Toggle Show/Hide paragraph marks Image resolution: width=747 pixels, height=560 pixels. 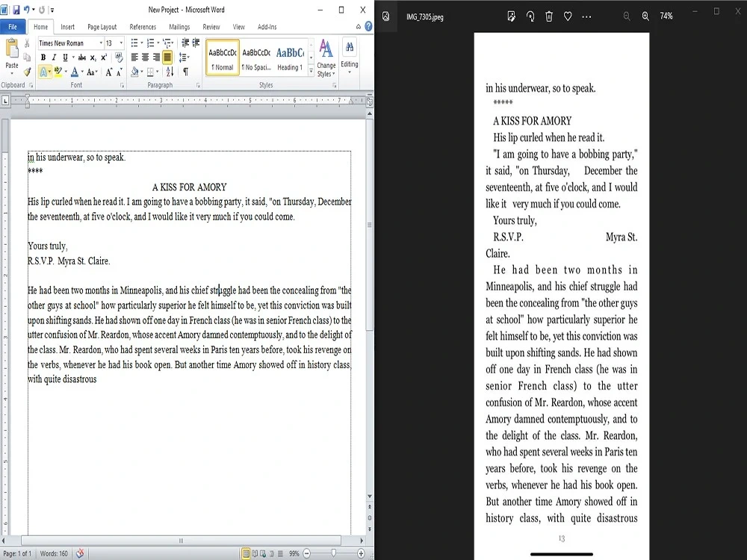(185, 72)
